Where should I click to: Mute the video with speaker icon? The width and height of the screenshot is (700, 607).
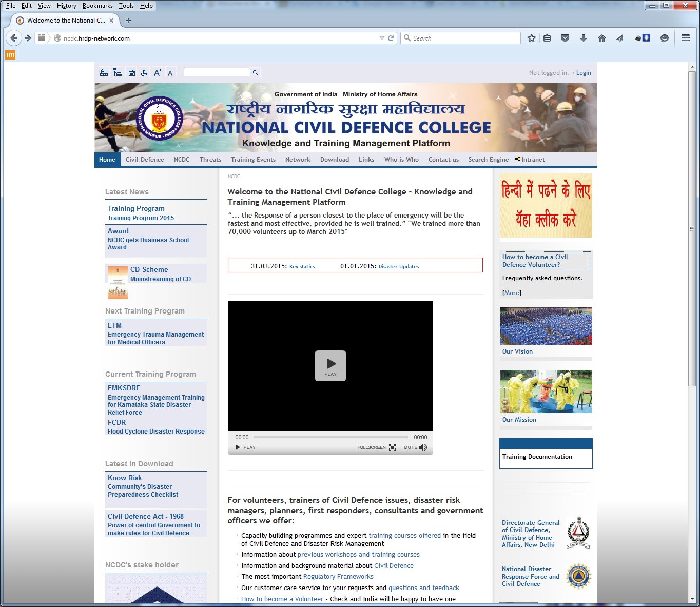click(423, 447)
